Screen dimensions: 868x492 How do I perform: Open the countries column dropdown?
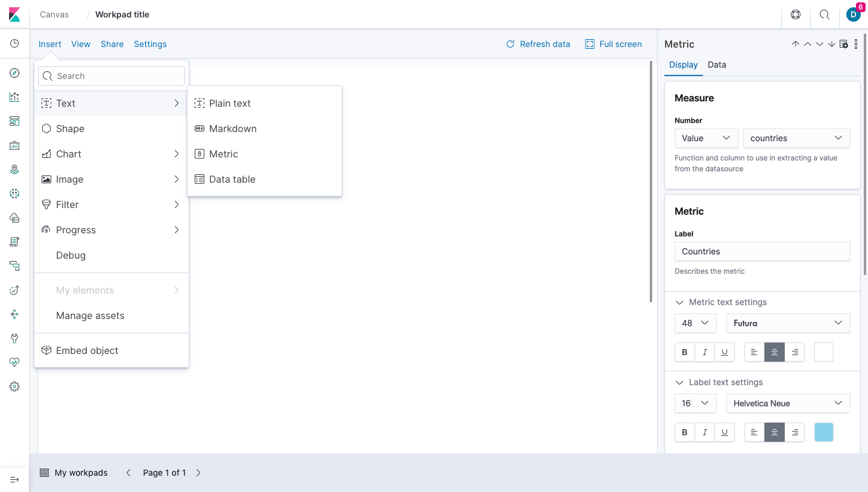tap(797, 138)
